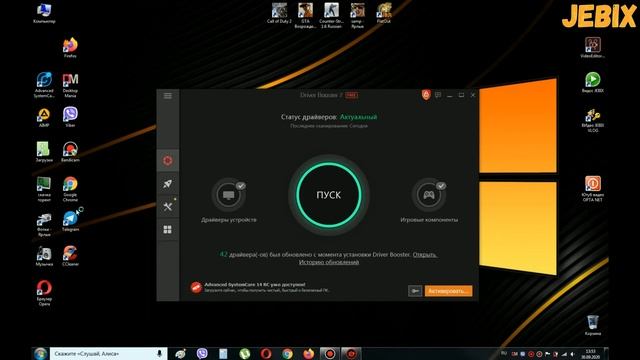This screenshot has width=640, height=360.
Task: Select the Viber desktop shortcut
Action: pos(70,118)
